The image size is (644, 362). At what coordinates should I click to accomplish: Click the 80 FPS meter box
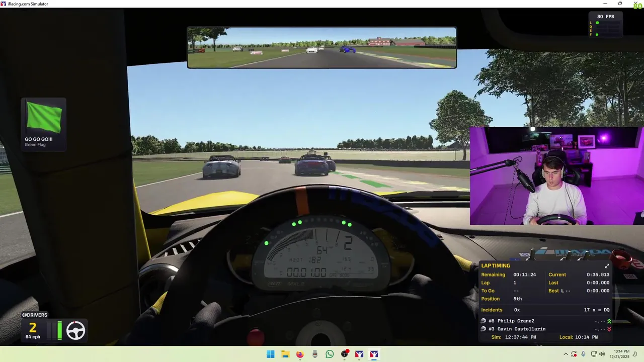click(605, 24)
